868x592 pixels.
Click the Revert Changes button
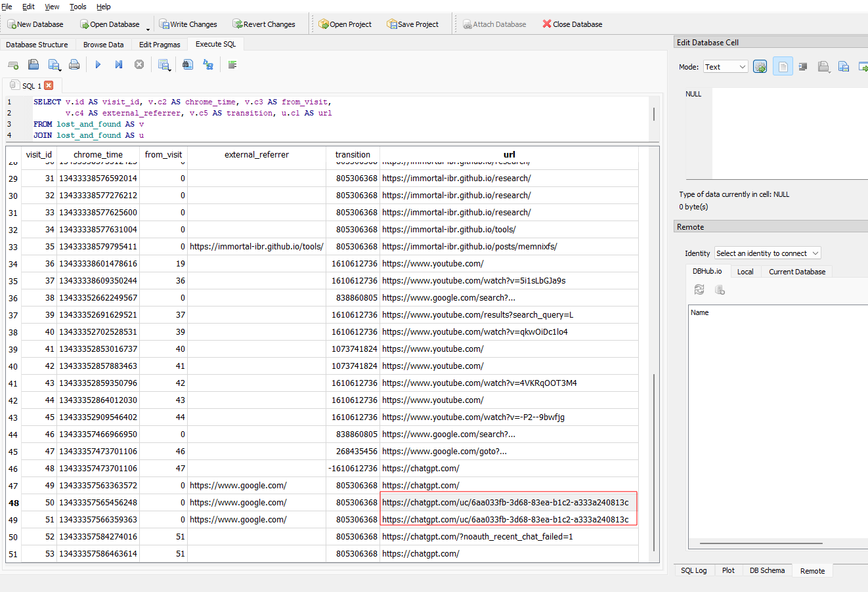[x=264, y=24]
